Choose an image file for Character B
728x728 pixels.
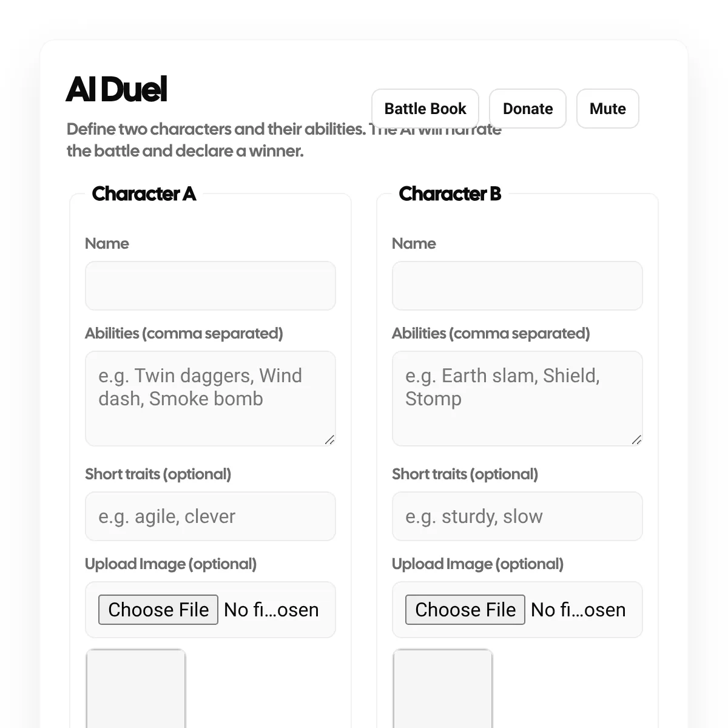click(x=465, y=610)
